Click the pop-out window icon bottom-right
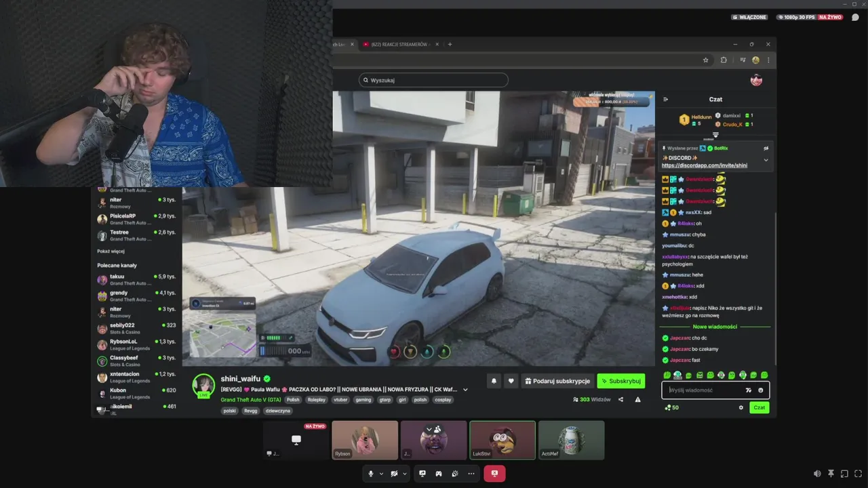 (844, 474)
